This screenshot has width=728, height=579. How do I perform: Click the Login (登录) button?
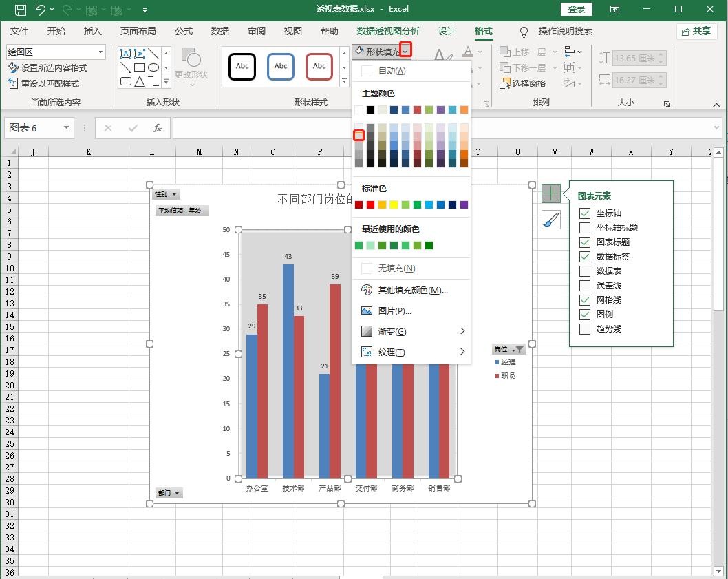coord(577,10)
